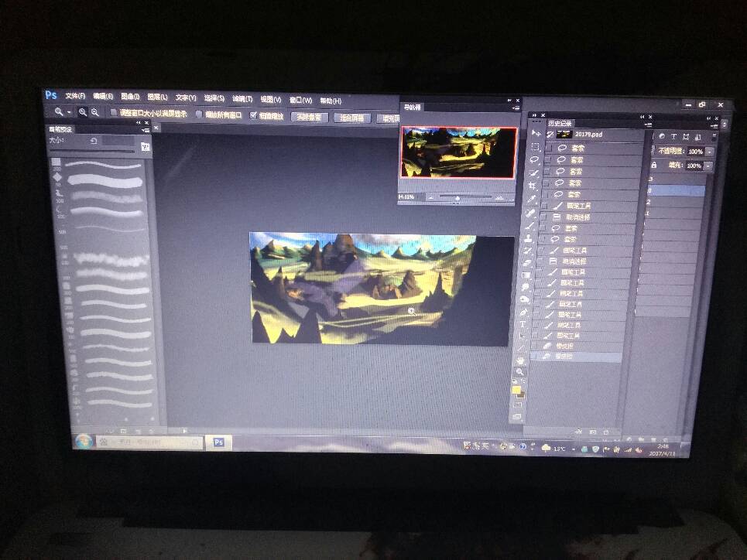This screenshot has height=560, width=747.
Task: Select the 导航器 panel tab
Action: pyautogui.click(x=412, y=108)
